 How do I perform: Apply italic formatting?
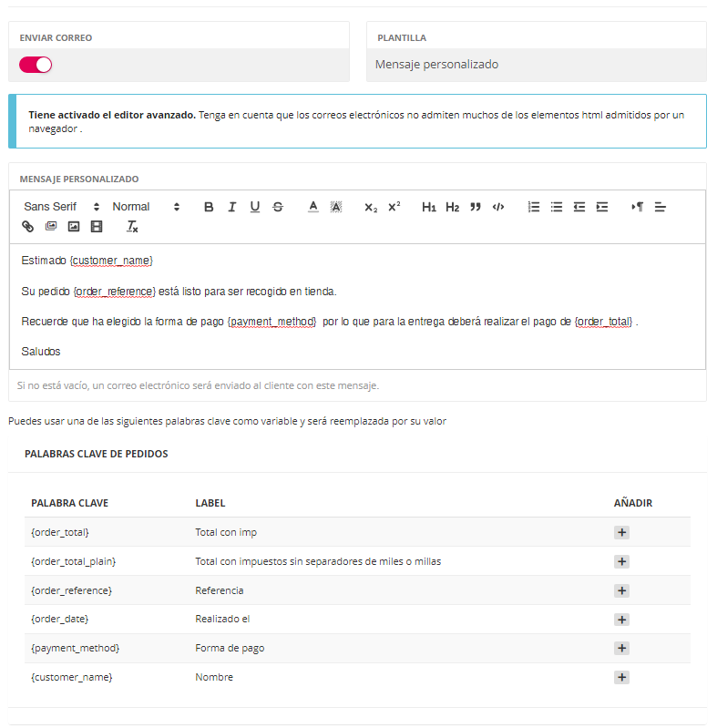coord(231,207)
